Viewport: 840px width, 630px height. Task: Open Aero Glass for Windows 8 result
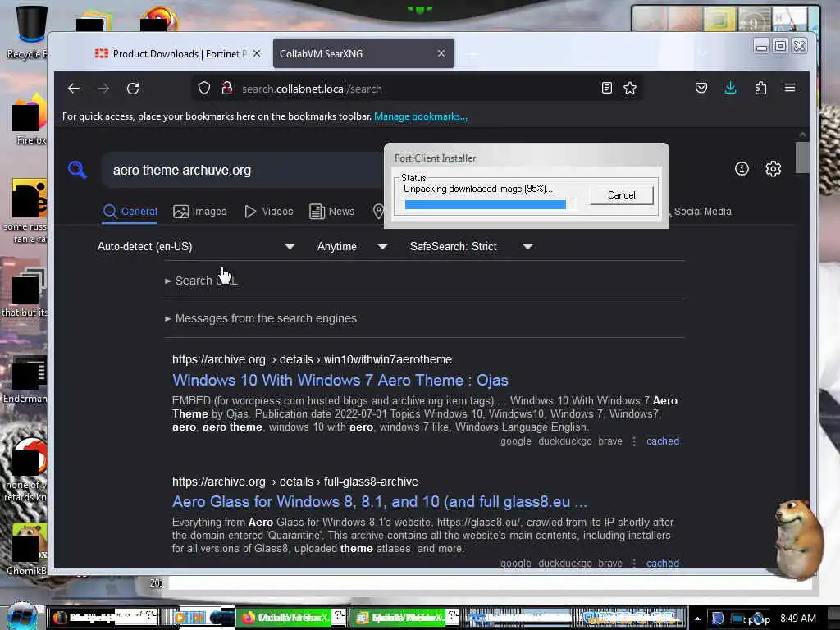point(379,502)
